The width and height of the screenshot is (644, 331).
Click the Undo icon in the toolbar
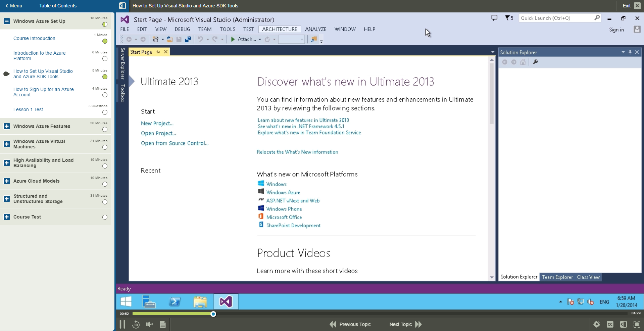click(200, 39)
